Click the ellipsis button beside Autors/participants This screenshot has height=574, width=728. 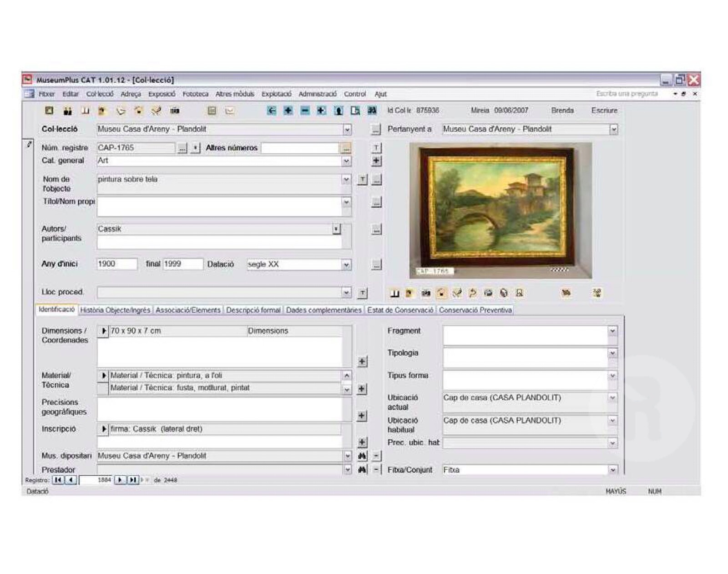coord(376,230)
